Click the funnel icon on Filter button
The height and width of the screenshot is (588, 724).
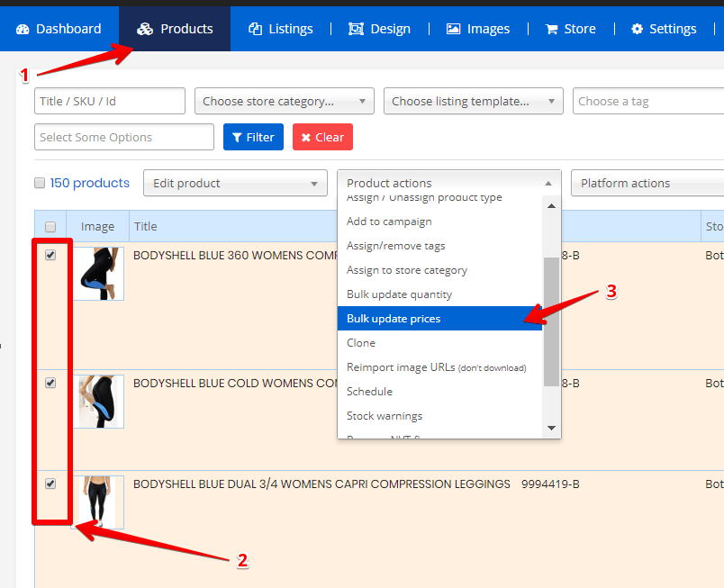point(237,138)
